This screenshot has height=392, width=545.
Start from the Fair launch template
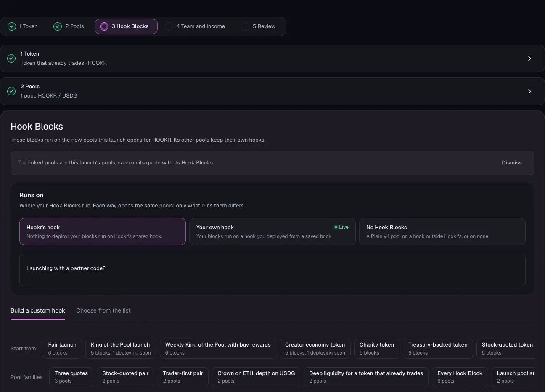point(62,349)
